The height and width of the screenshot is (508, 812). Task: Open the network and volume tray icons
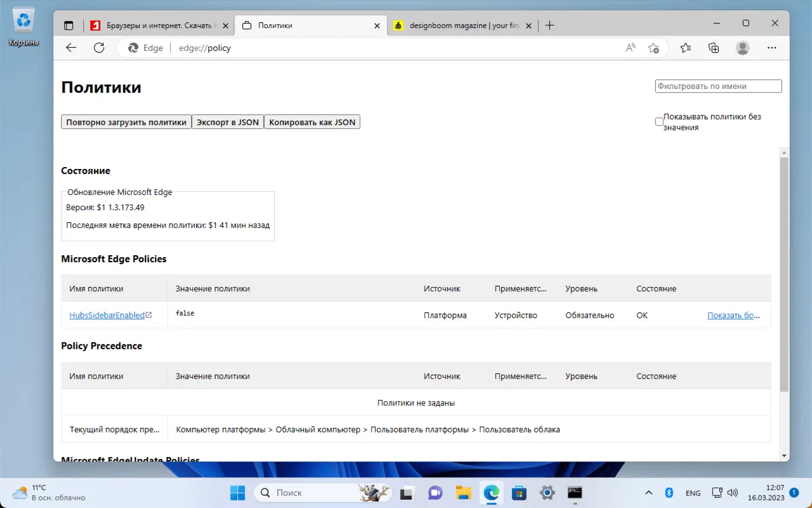pos(724,493)
